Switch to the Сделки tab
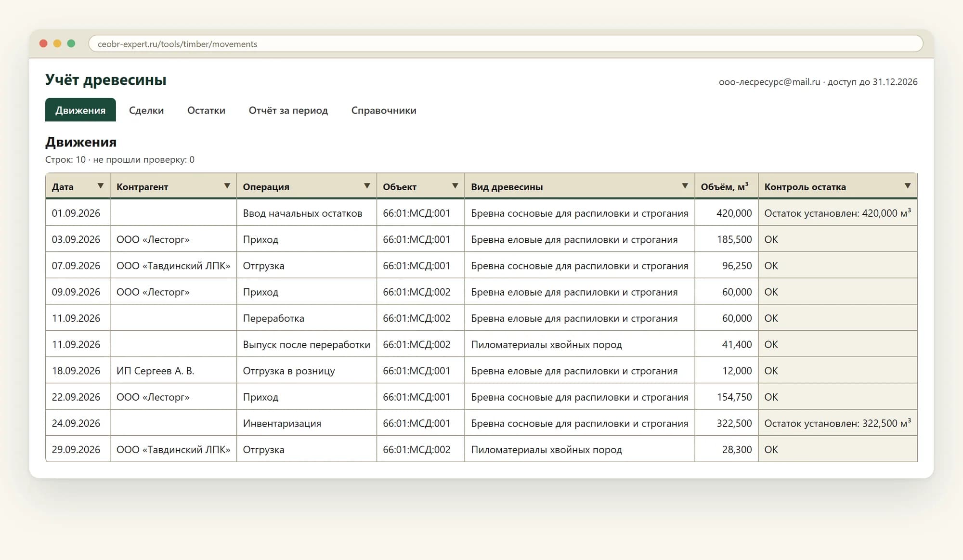Viewport: 963px width, 560px height. [x=146, y=110]
